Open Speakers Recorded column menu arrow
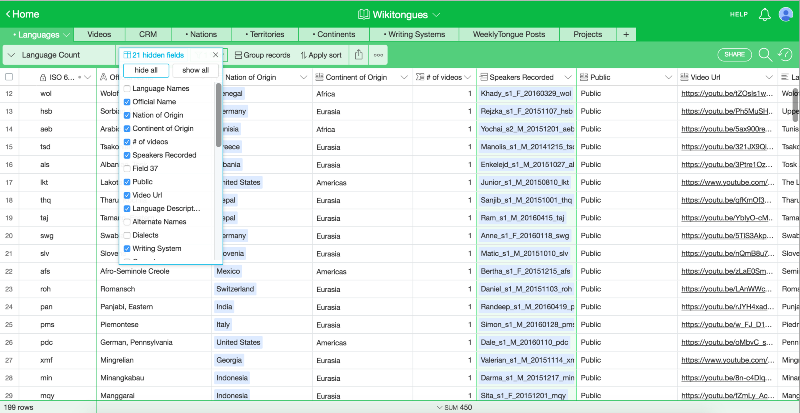 point(568,78)
